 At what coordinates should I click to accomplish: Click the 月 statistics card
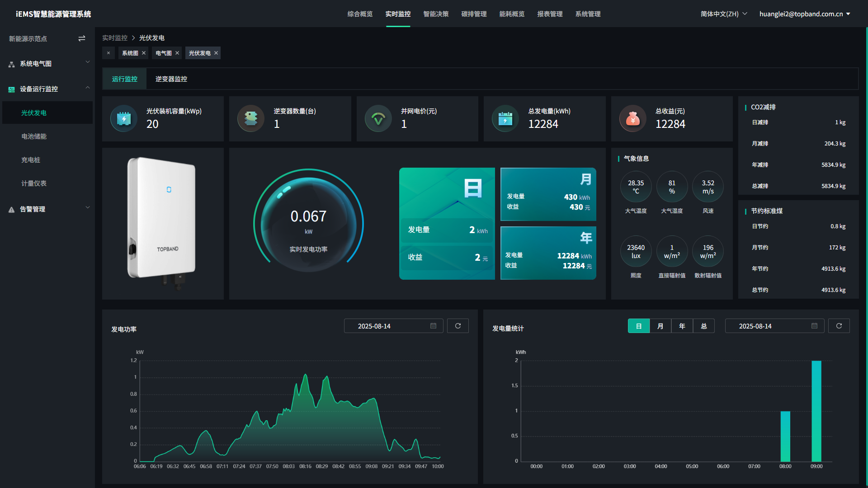(x=548, y=194)
